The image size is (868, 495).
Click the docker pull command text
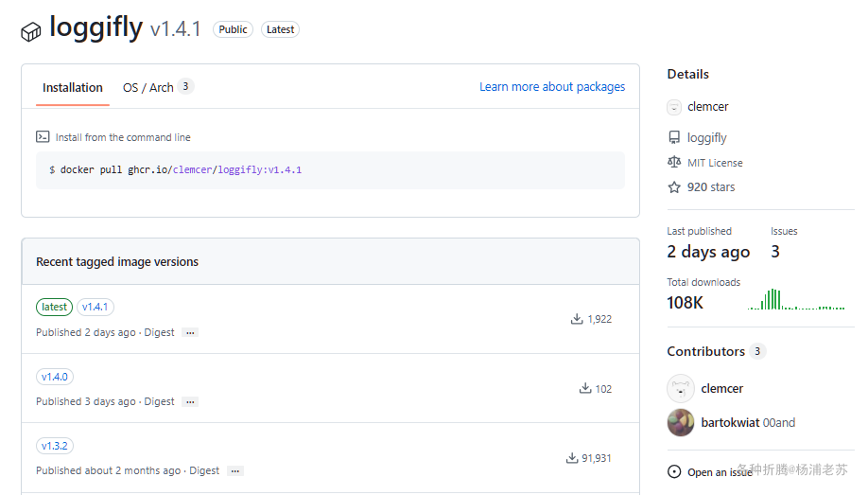click(x=181, y=169)
